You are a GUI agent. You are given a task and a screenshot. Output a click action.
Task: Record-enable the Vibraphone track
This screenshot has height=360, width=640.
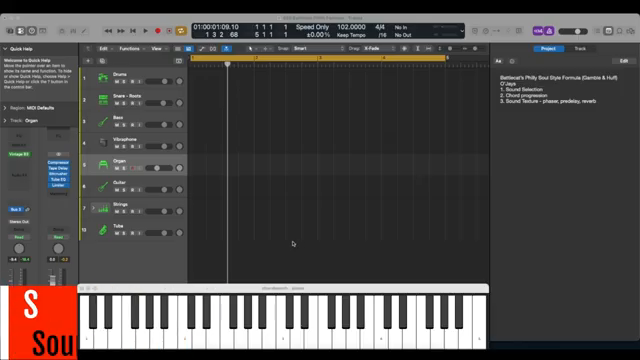click(x=132, y=147)
